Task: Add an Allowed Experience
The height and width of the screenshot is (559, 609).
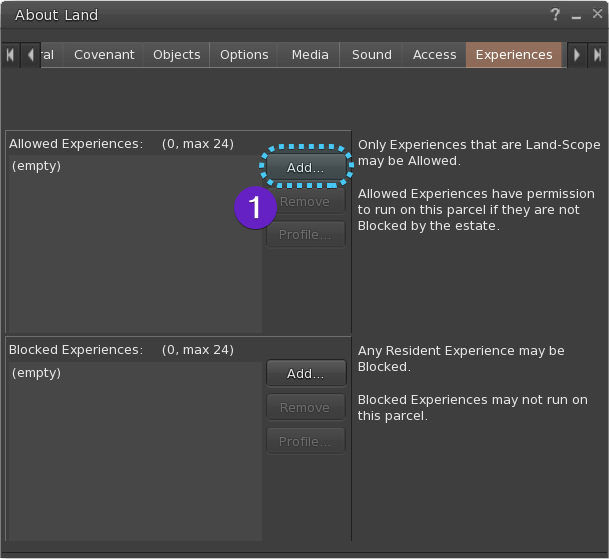Action: [306, 167]
